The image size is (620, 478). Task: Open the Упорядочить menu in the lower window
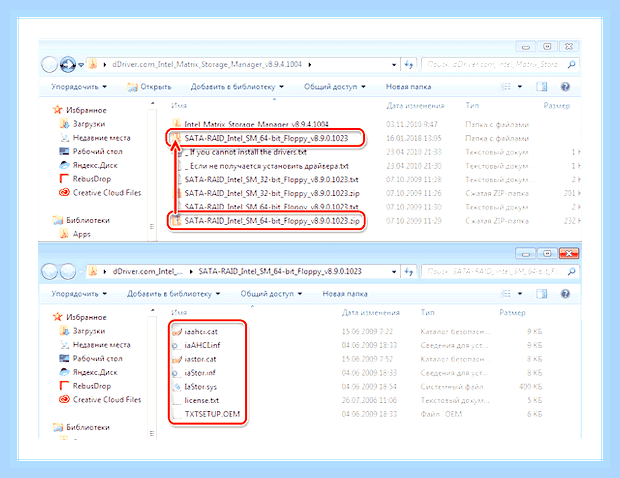tap(79, 294)
